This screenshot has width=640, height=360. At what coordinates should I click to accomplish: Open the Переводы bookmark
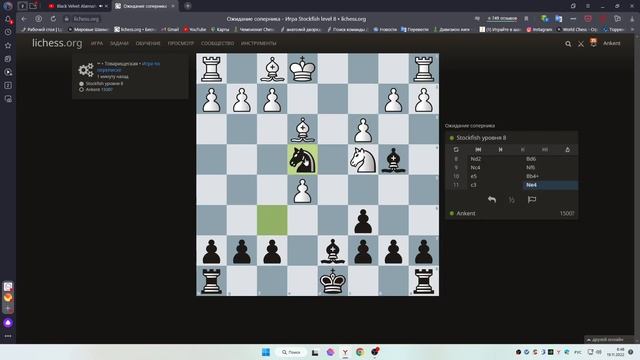click(x=415, y=29)
